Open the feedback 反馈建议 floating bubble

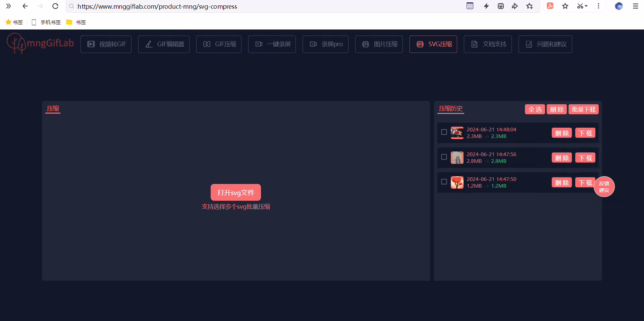pos(604,187)
